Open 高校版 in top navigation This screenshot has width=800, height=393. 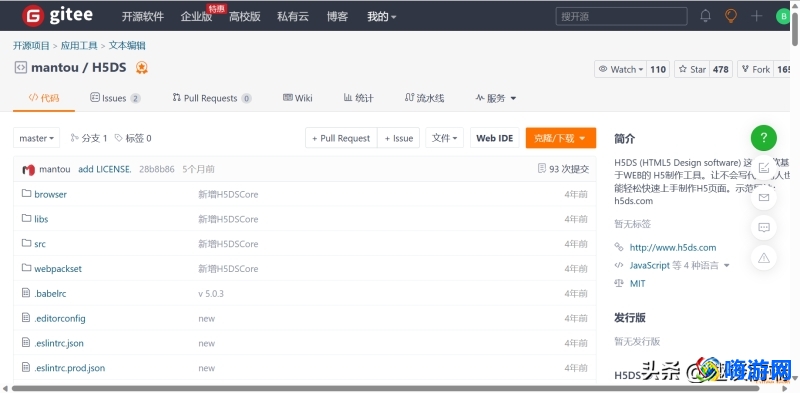pyautogui.click(x=244, y=16)
